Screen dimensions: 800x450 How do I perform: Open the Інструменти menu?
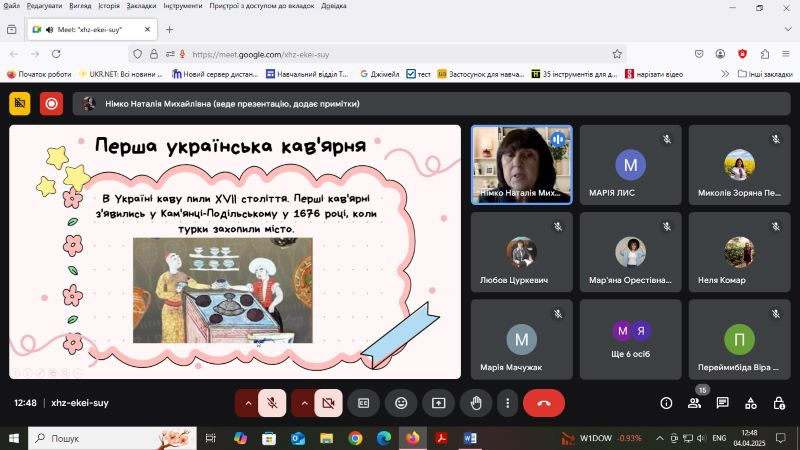(183, 6)
